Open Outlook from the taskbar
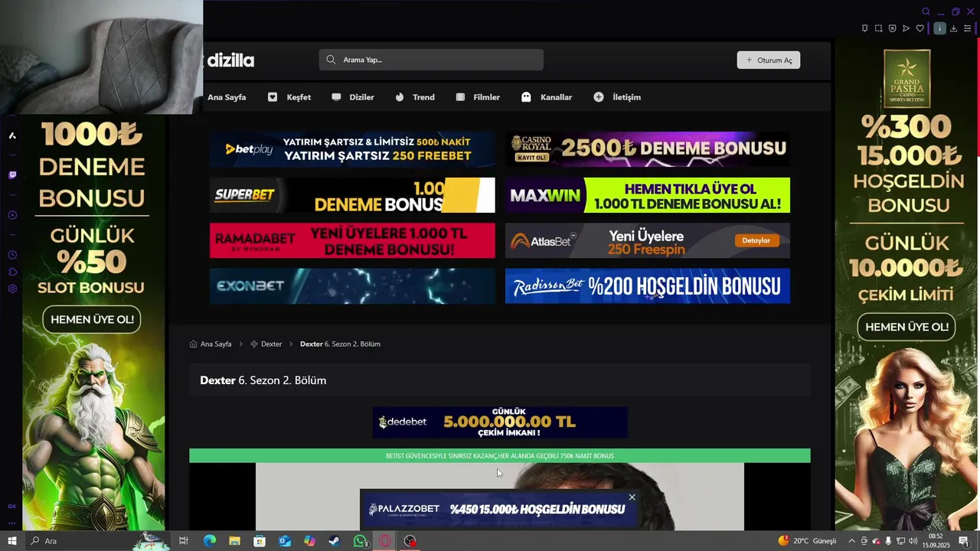 pos(285,541)
